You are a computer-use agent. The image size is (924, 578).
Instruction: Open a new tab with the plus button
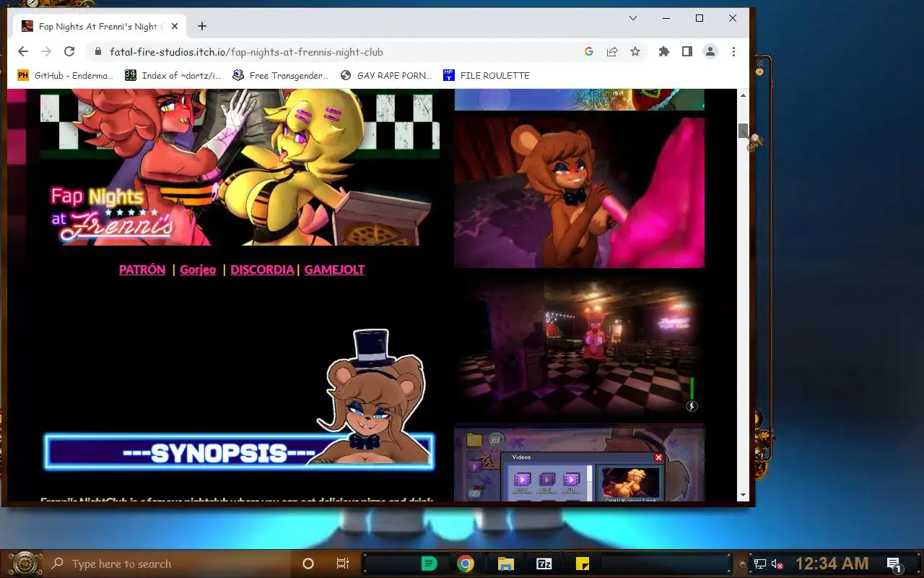tap(202, 26)
